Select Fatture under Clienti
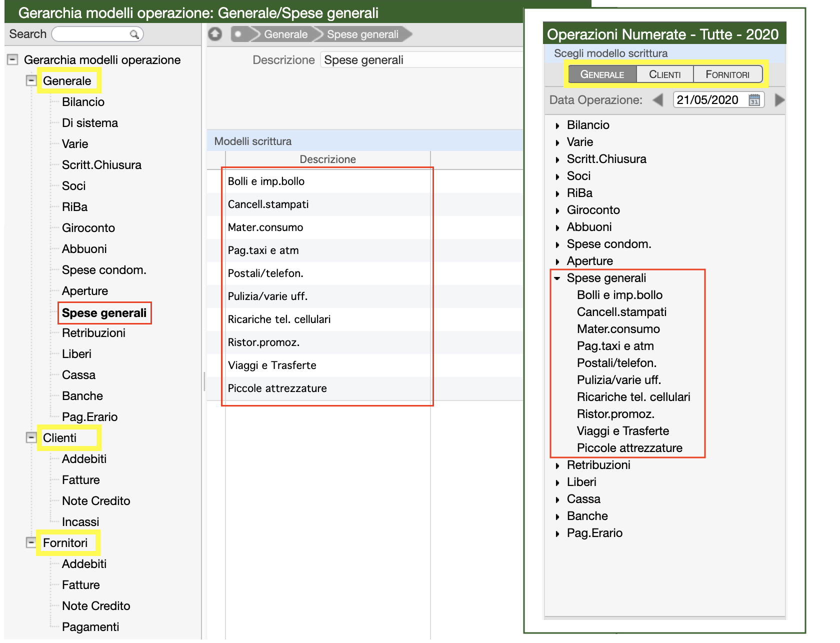The image size is (840, 643). [81, 479]
